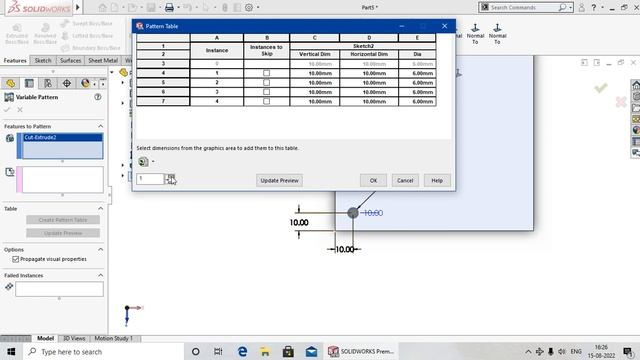Click the Home icon in top toolbar

point(103,7)
